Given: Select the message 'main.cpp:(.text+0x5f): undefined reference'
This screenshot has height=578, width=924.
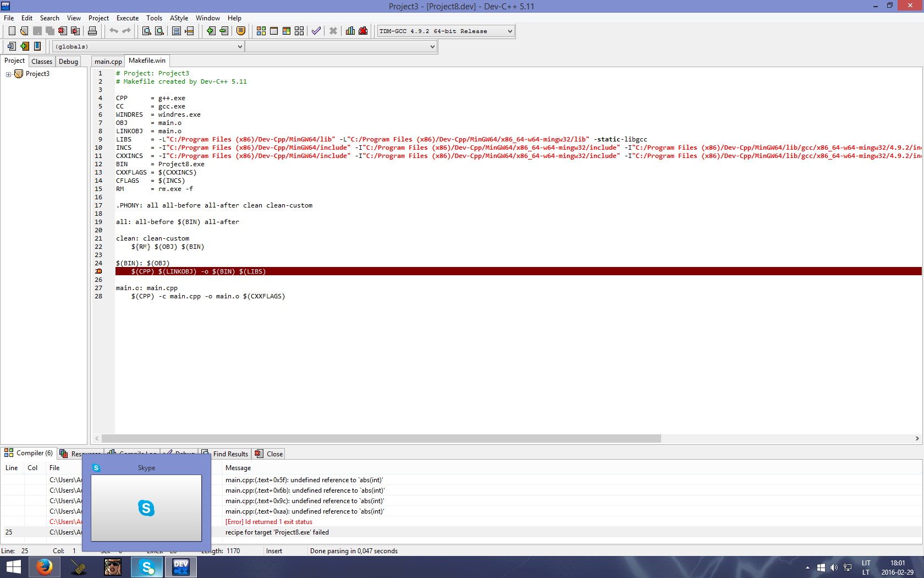Looking at the screenshot, I should [x=304, y=480].
